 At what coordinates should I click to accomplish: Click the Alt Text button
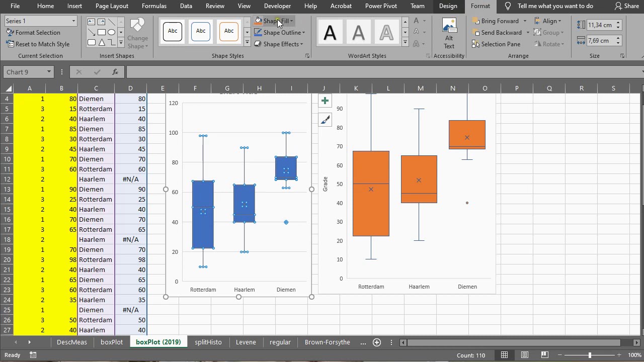tap(449, 33)
